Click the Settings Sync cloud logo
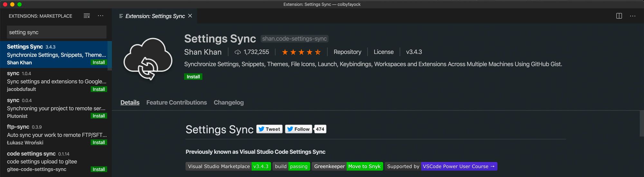644x177 pixels. (148, 59)
